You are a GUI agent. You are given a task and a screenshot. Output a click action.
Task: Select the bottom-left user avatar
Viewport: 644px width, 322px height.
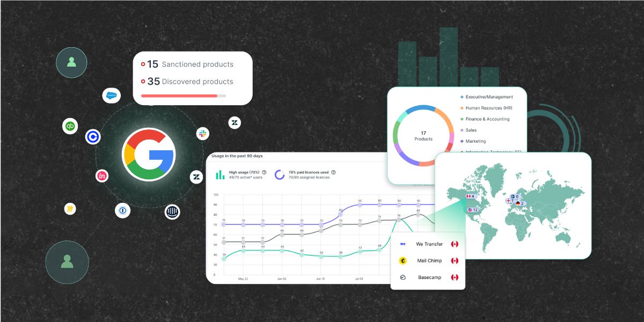(67, 262)
